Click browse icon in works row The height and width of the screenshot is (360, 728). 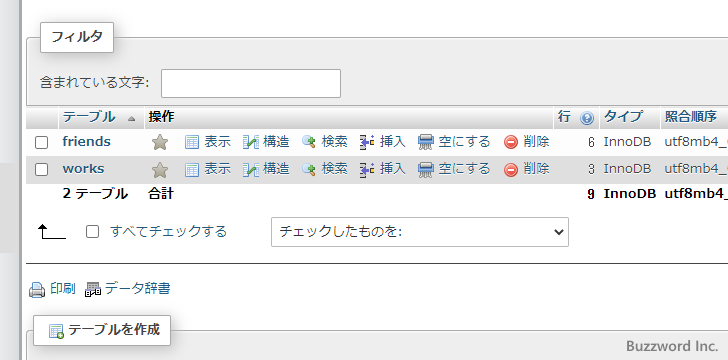pos(192,170)
